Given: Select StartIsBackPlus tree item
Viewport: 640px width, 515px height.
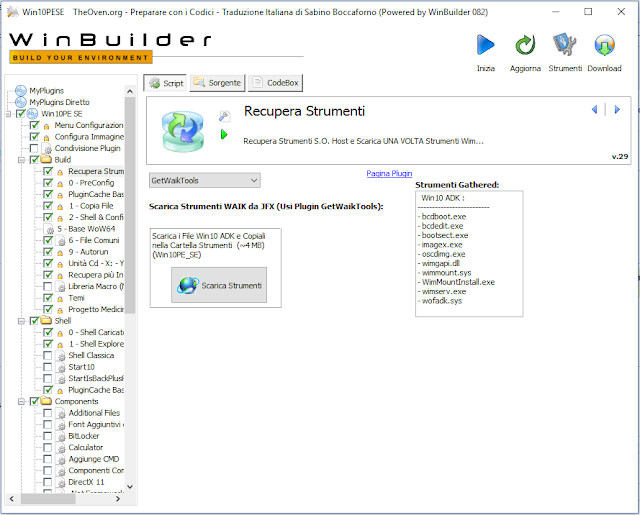Looking at the screenshot, I should (x=96, y=378).
